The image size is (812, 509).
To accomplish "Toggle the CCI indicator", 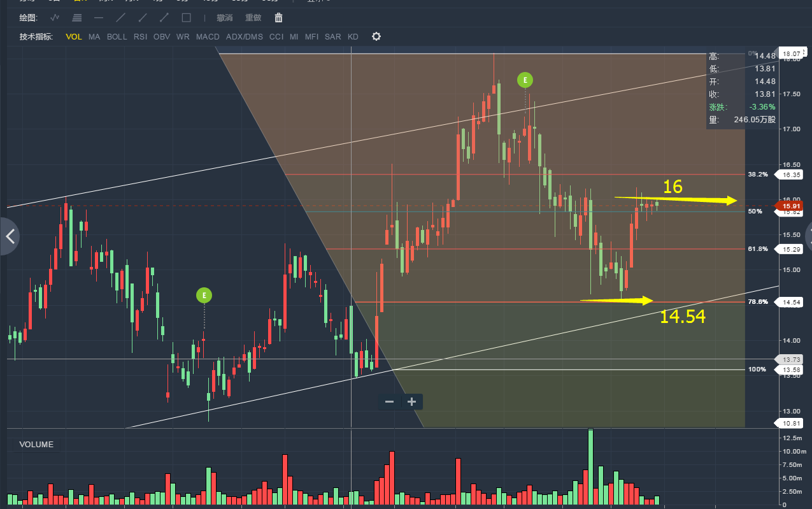I will 276,37.
